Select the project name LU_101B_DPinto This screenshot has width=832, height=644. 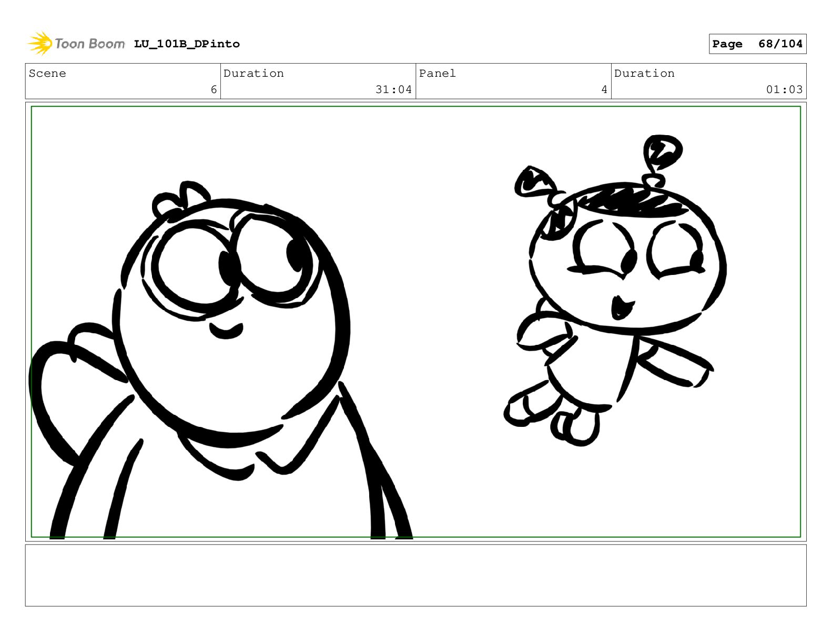tap(187, 44)
